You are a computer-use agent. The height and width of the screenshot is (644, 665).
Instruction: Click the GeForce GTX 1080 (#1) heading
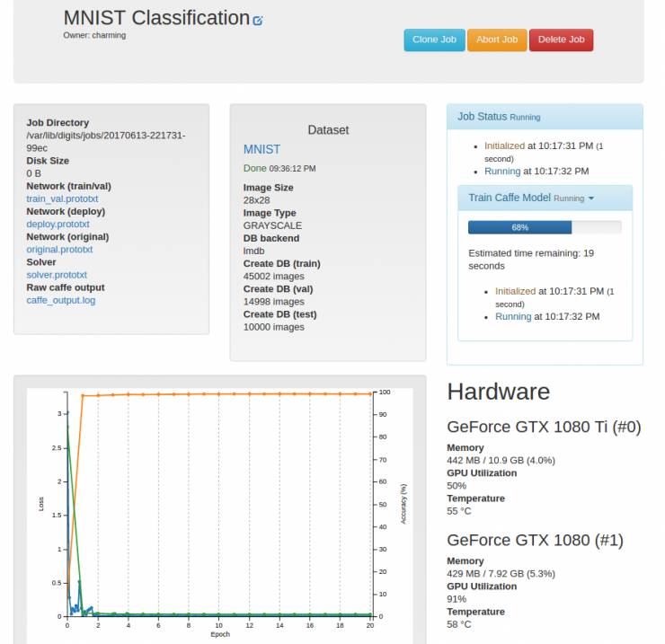pos(535,540)
